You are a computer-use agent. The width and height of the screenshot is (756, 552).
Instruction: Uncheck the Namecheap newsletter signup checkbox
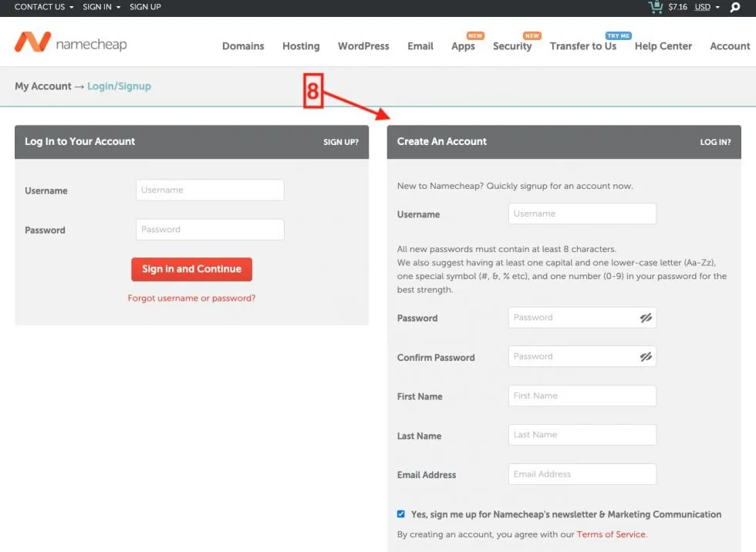pos(400,514)
